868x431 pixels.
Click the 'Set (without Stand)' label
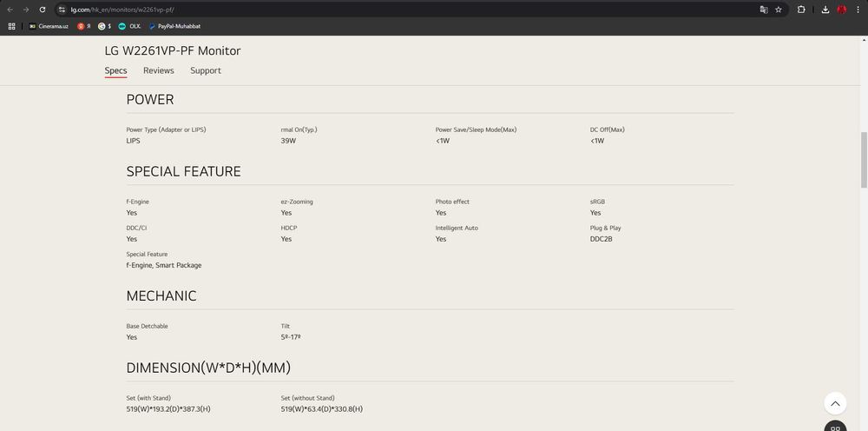[308, 398]
